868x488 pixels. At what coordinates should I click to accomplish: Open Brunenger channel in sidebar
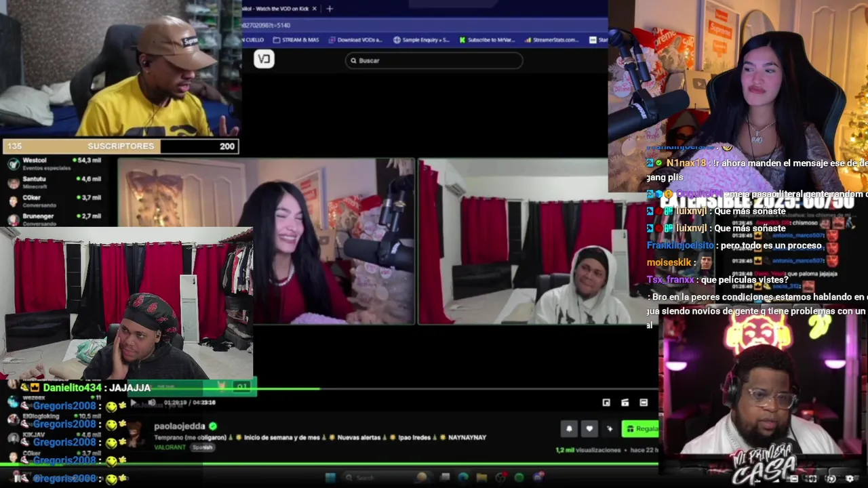point(54,219)
